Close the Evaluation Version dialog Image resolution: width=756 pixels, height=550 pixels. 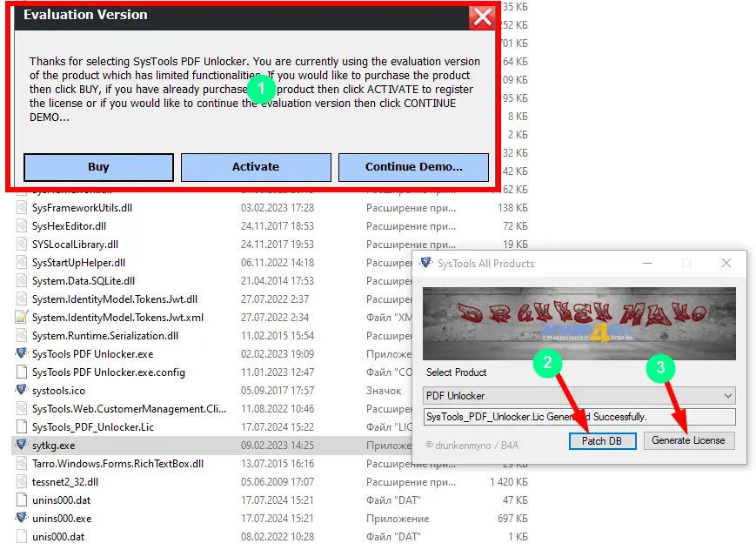point(482,17)
